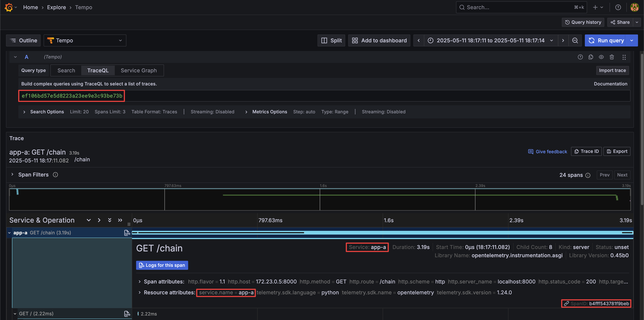Click Logs for this span
This screenshot has height=320, width=644.
point(162,265)
